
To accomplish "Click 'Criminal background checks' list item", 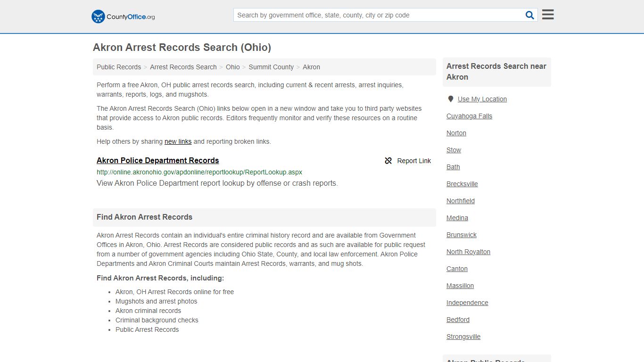I will click(157, 320).
